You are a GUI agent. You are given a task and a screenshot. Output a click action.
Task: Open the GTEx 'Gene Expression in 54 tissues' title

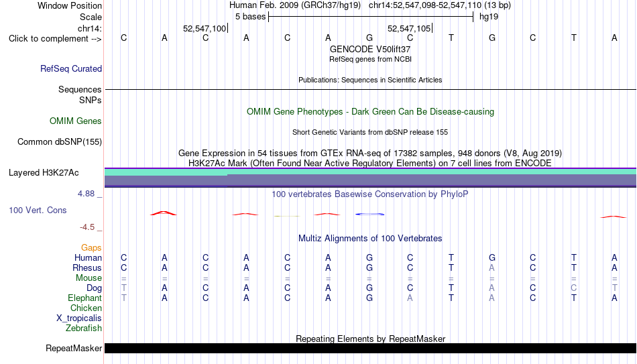coord(370,153)
